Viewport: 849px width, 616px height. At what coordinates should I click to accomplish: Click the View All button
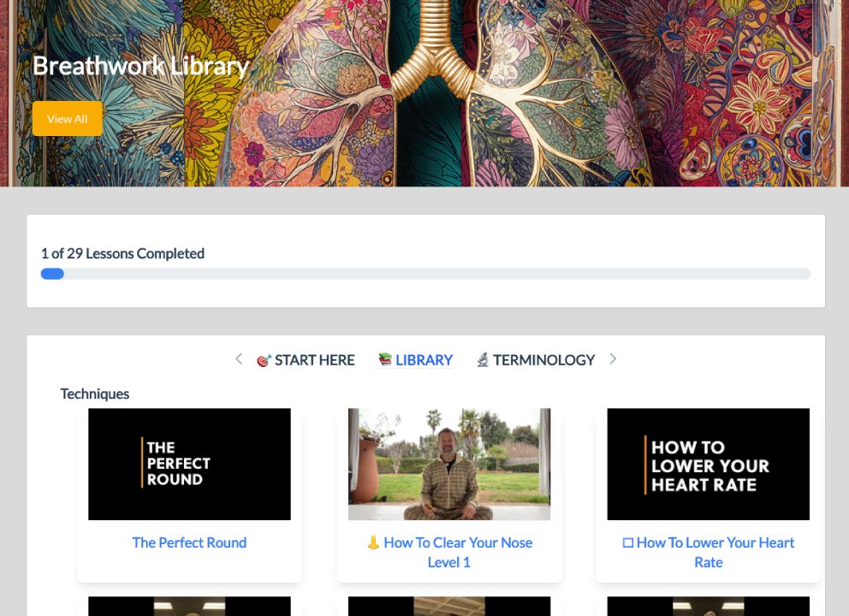tap(67, 119)
